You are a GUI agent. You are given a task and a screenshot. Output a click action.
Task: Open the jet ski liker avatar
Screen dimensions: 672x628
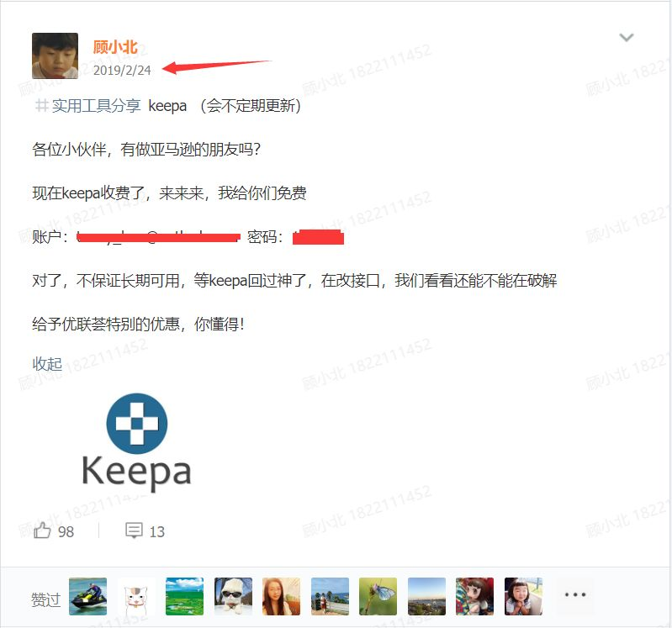pos(87,596)
